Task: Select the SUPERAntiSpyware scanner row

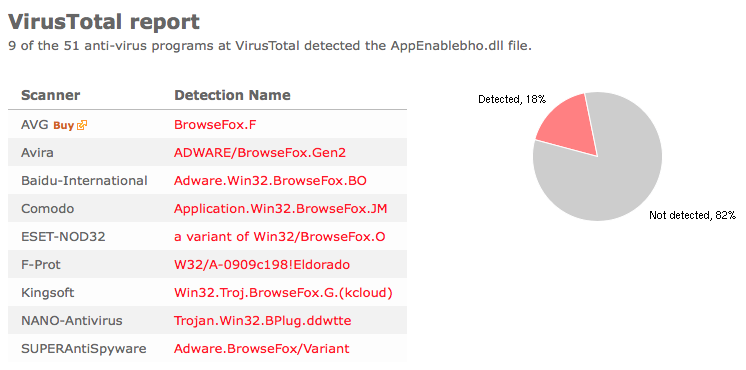Action: click(x=207, y=349)
